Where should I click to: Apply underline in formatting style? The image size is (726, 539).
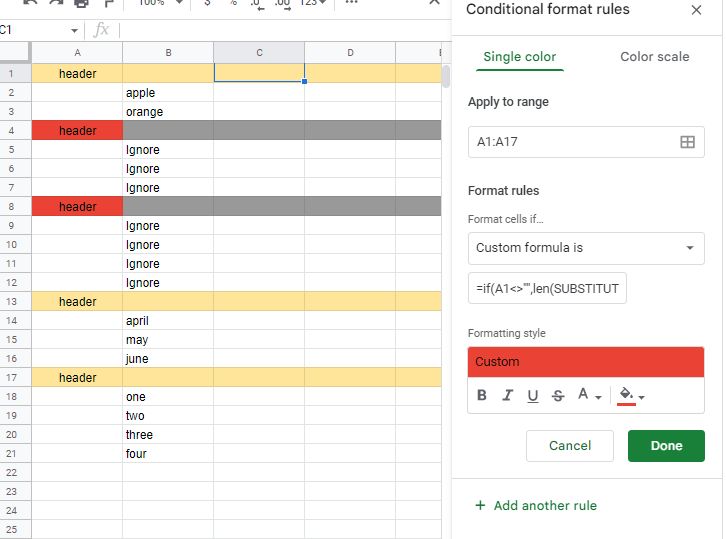pyautogui.click(x=532, y=395)
